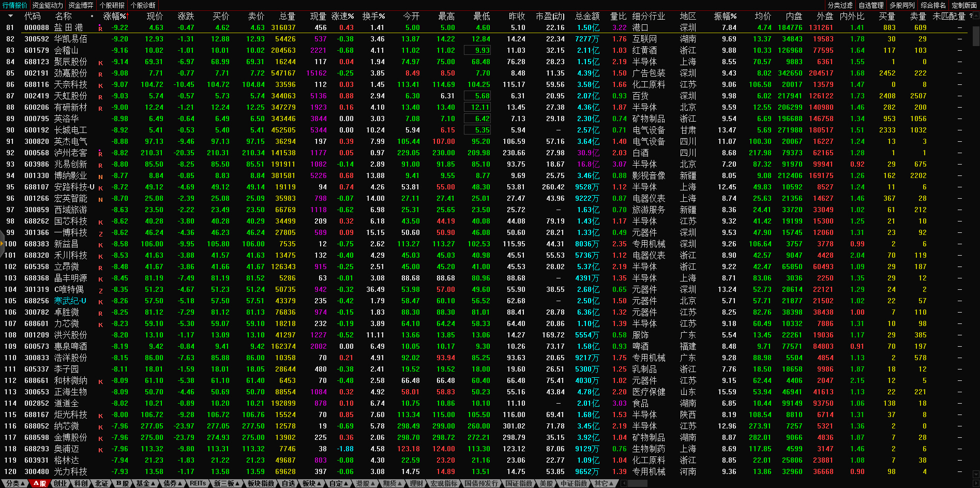The width and height of the screenshot is (980, 488).
Task: Click the Z marker next to 一博科技
Action: click(100, 233)
